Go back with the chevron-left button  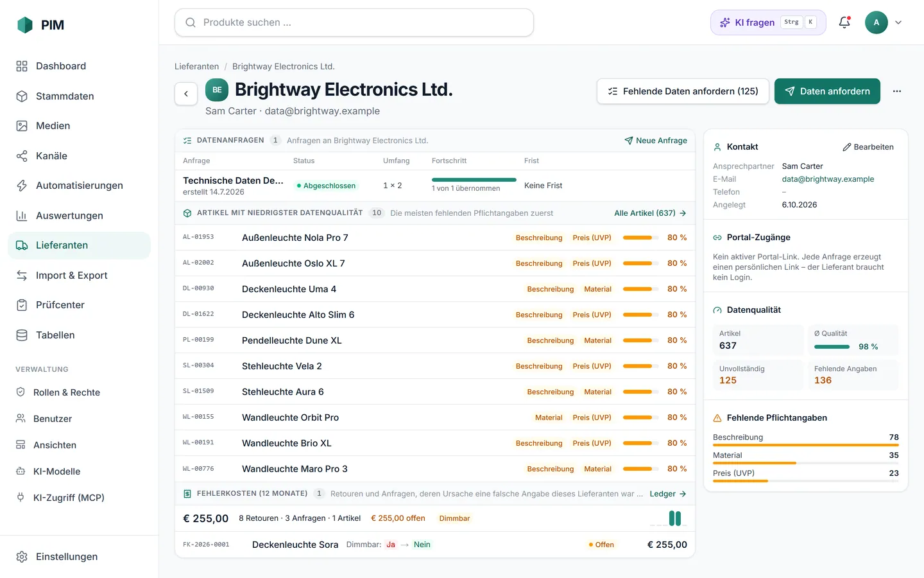click(186, 94)
